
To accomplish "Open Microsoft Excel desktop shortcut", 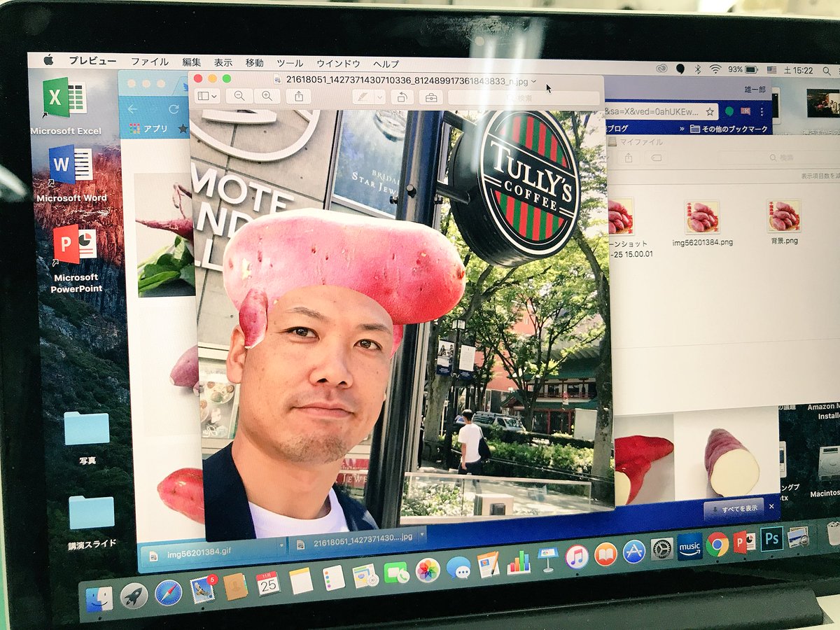I will (65, 106).
